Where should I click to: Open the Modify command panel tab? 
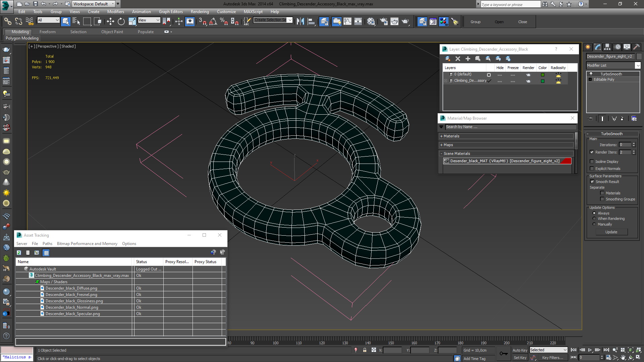[598, 47]
